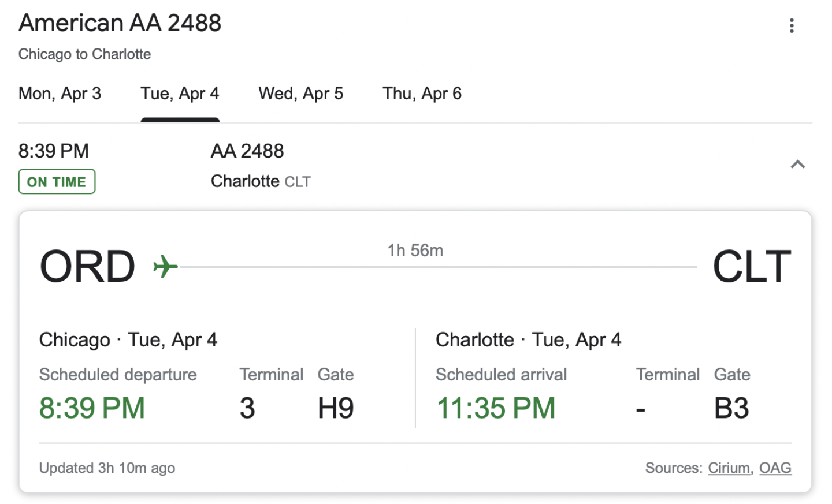Select the Tue, Apr 4 tab
Screen dimensions: 832x504
[180, 94]
